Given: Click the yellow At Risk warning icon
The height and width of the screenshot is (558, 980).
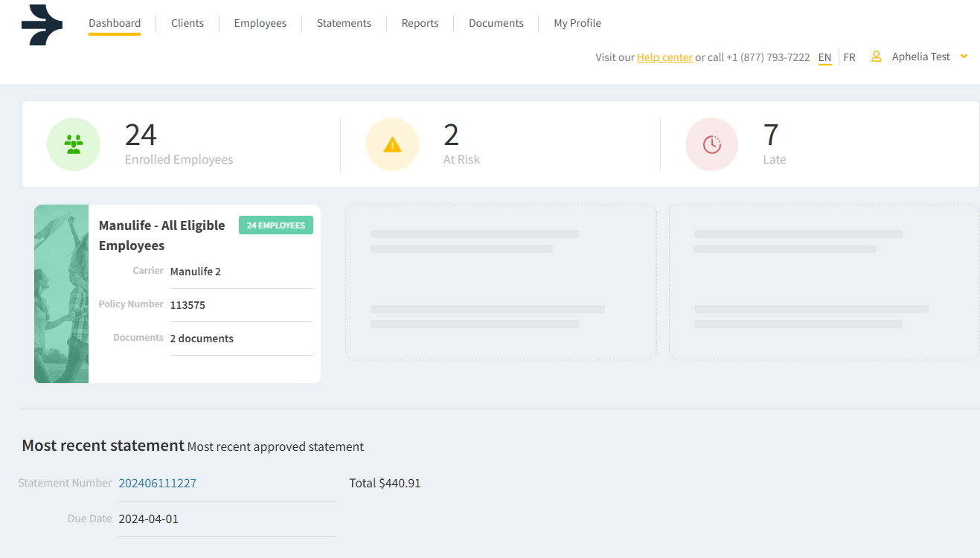Looking at the screenshot, I should pos(392,144).
